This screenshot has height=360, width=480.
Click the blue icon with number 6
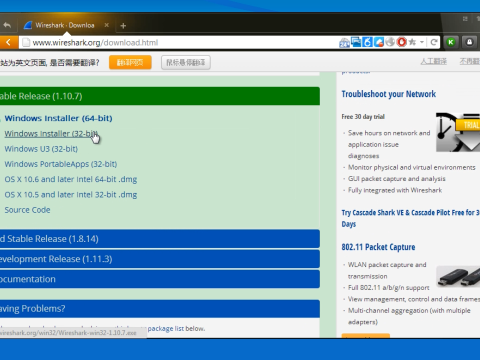click(367, 42)
